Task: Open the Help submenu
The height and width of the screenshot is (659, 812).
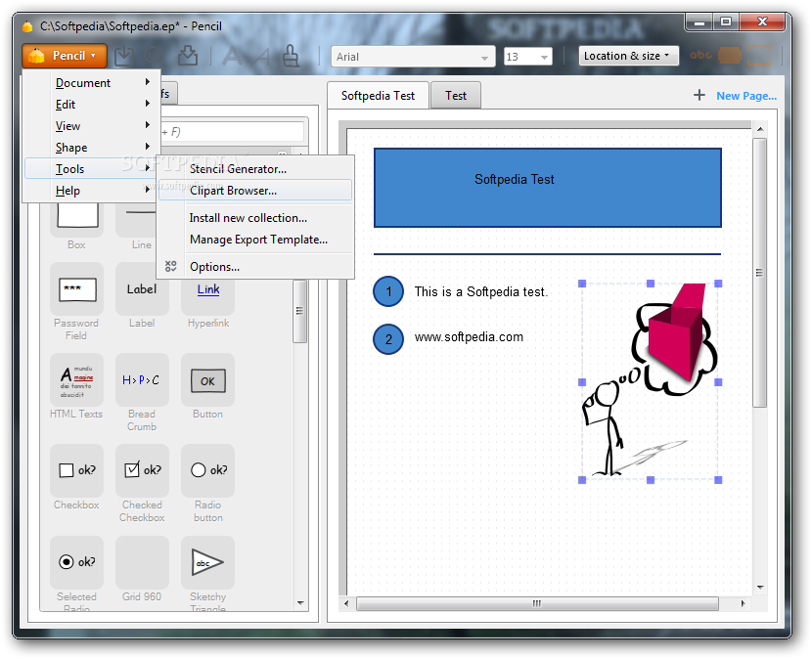Action: (x=91, y=191)
